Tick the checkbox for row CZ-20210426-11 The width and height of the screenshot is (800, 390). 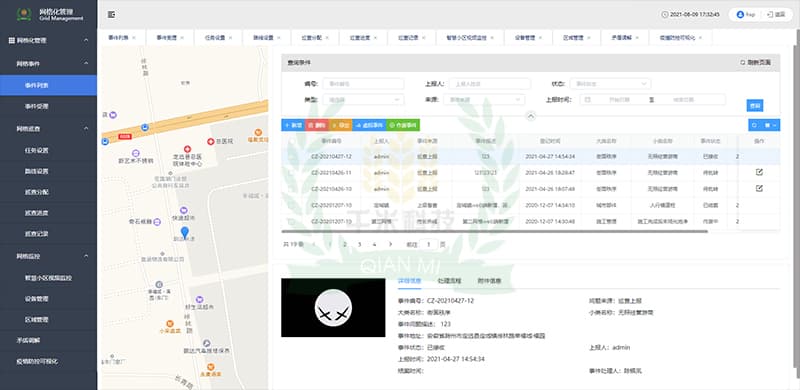coord(291,173)
